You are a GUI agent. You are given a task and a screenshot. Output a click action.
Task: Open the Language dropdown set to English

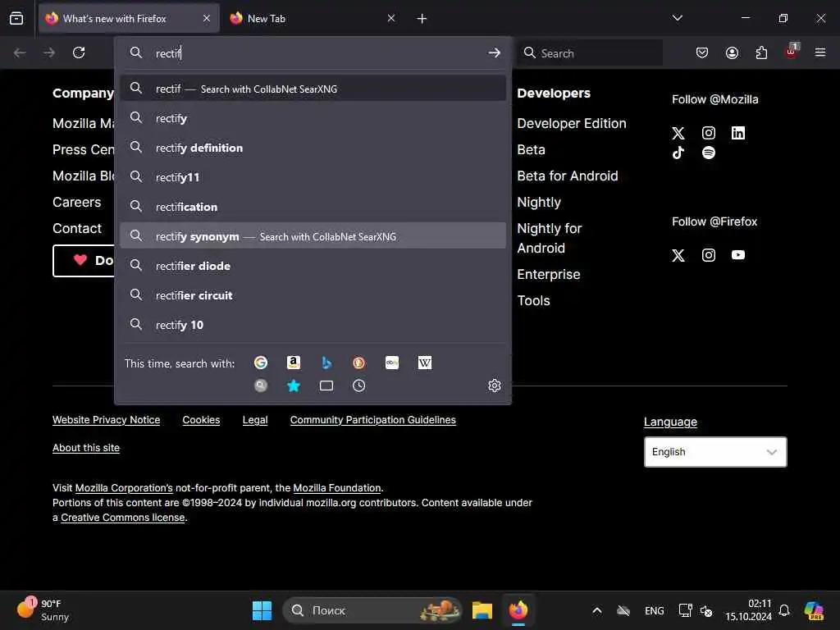click(715, 452)
